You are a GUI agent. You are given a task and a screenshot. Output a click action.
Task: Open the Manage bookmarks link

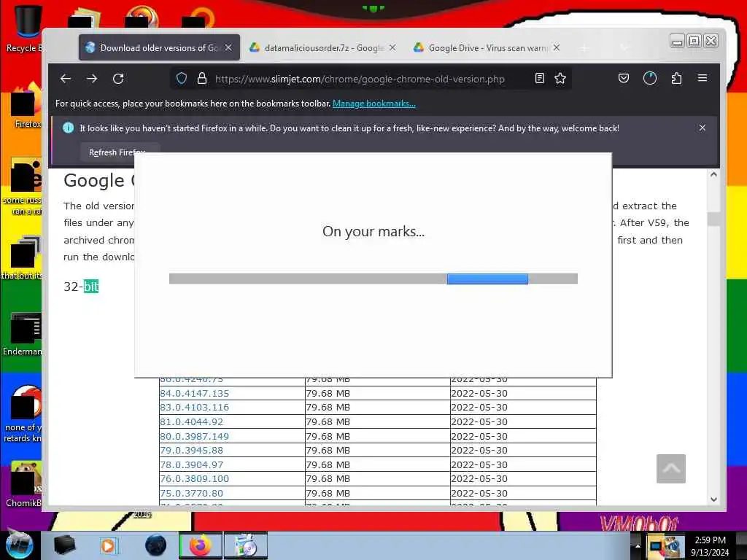374,104
